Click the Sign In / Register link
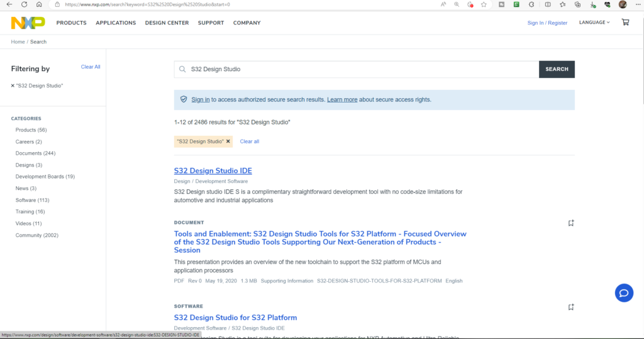Viewport: 644px width, 339px height. 547,23
